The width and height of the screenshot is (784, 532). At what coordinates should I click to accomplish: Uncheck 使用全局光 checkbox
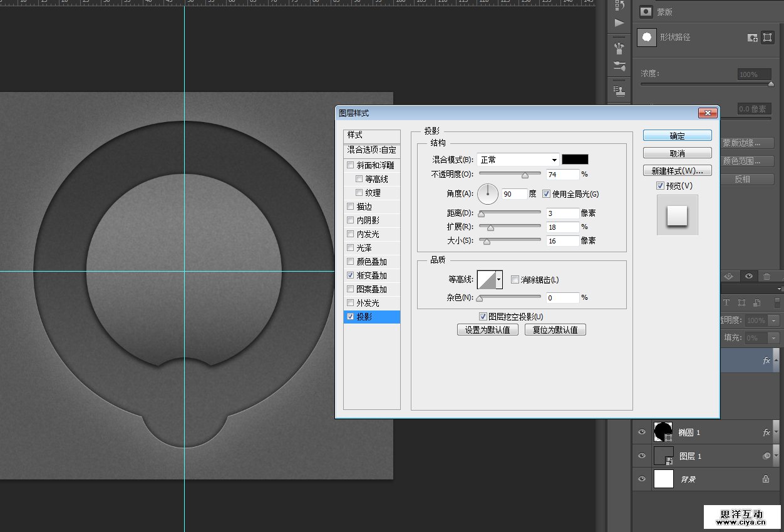(546, 194)
